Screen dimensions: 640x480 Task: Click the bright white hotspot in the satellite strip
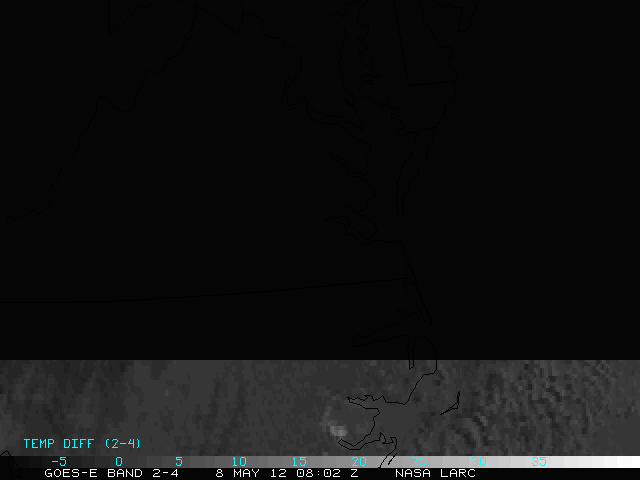pos(338,431)
